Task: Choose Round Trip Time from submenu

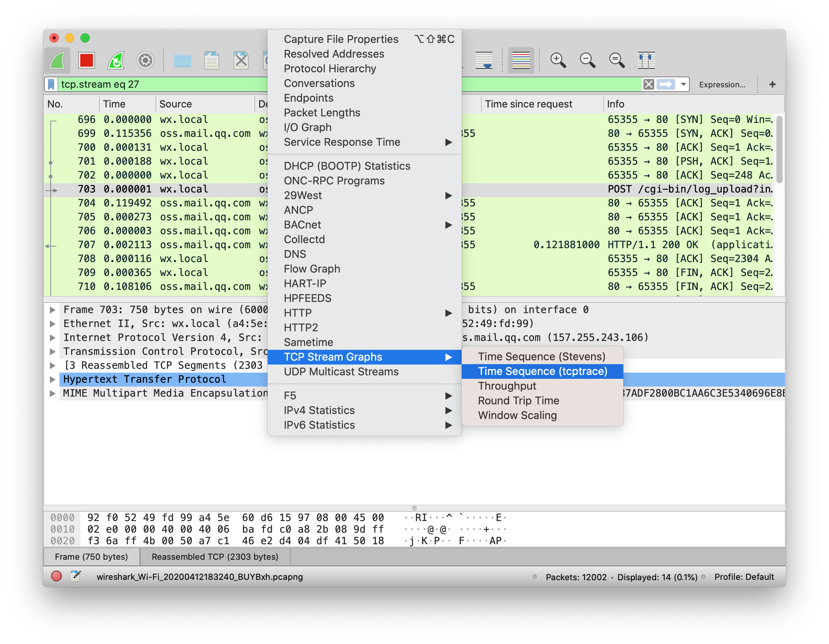Action: 518,401
